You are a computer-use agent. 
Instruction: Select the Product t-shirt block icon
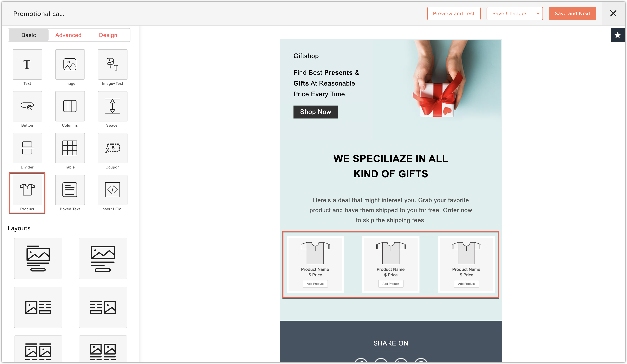(27, 190)
